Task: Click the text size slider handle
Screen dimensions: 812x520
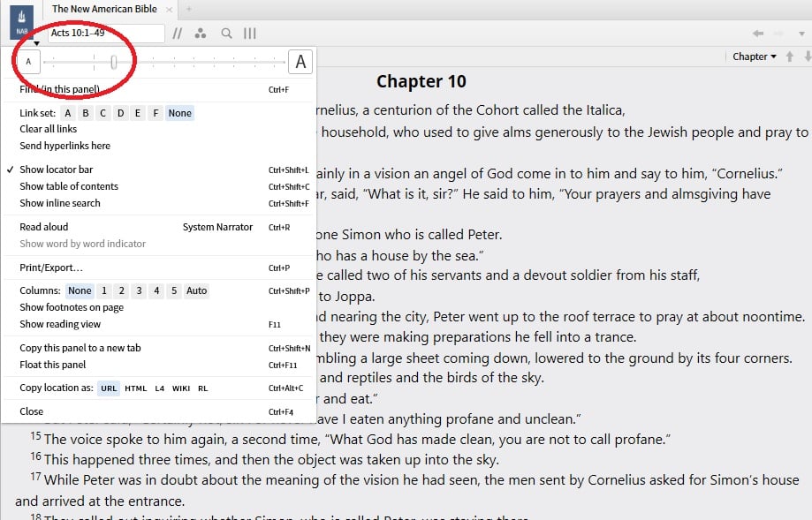Action: (113, 62)
